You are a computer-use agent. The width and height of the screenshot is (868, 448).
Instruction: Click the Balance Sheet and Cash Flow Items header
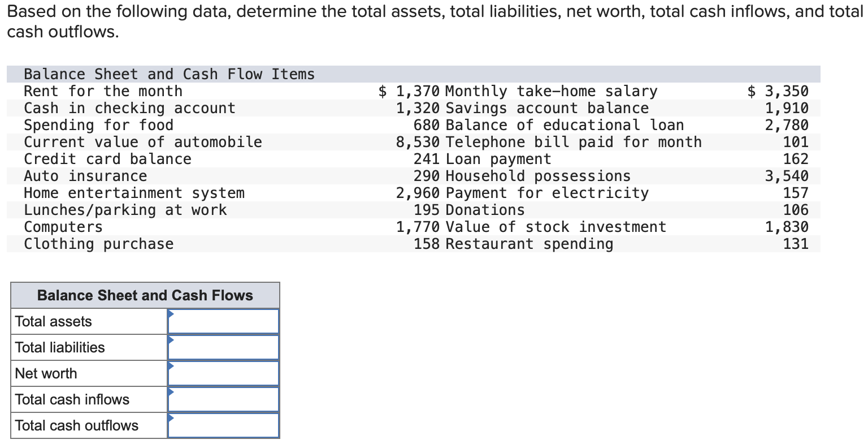[x=169, y=74]
